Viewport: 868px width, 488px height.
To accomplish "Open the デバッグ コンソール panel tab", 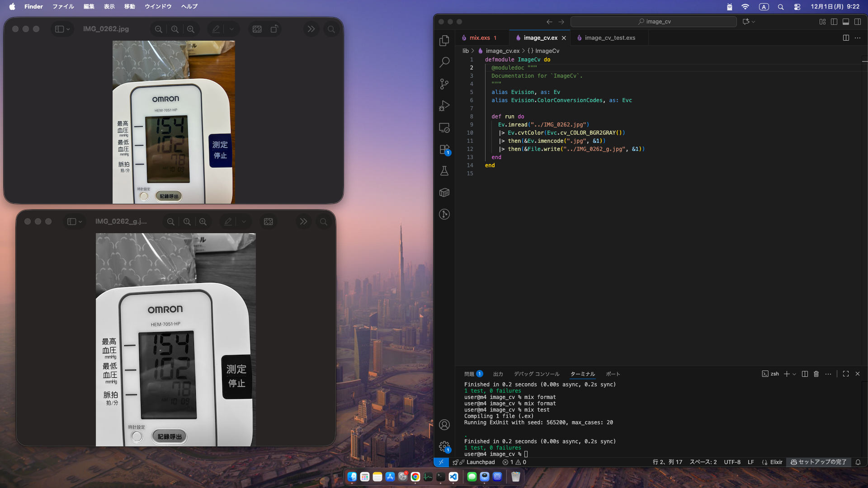I will coord(536,374).
